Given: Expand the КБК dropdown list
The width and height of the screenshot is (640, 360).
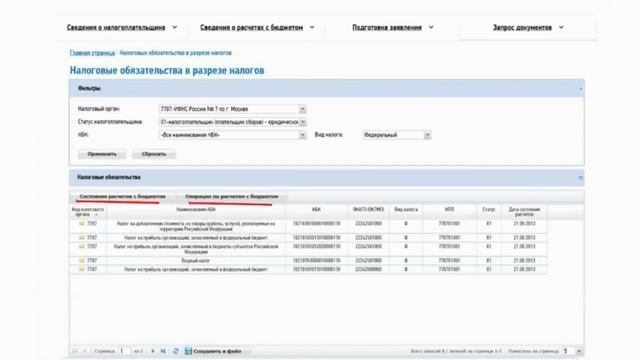Looking at the screenshot, I should pyautogui.click(x=302, y=135).
